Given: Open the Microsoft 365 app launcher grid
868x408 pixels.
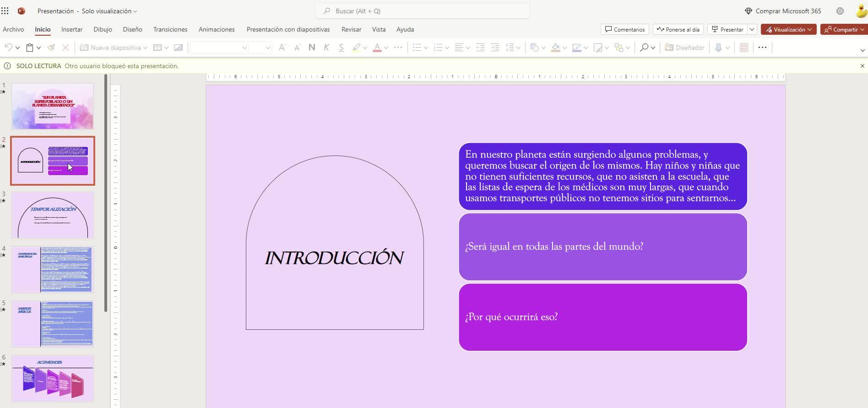Looking at the screenshot, I should 5,11.
